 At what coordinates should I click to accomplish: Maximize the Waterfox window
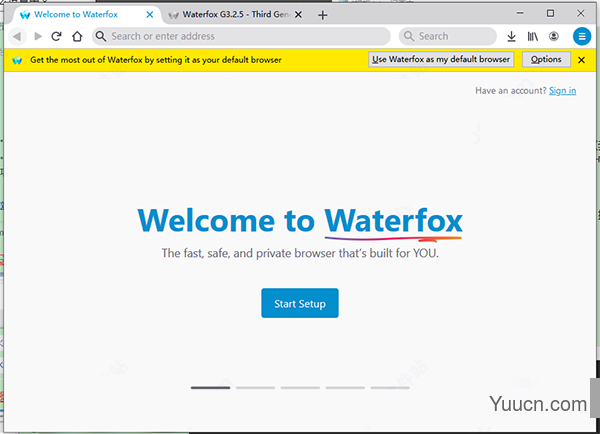click(550, 13)
